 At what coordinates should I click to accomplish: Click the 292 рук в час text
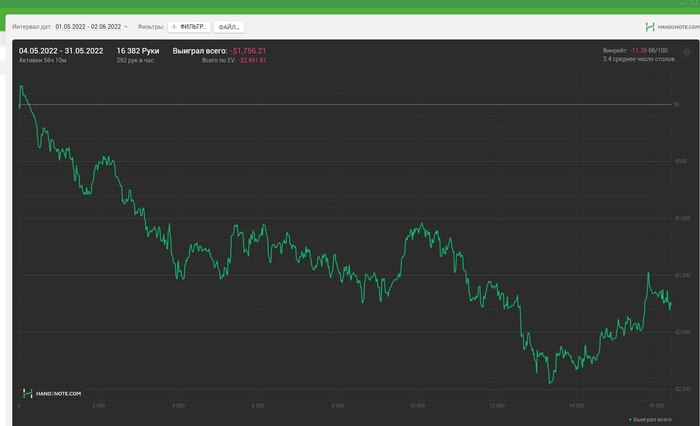pyautogui.click(x=135, y=60)
